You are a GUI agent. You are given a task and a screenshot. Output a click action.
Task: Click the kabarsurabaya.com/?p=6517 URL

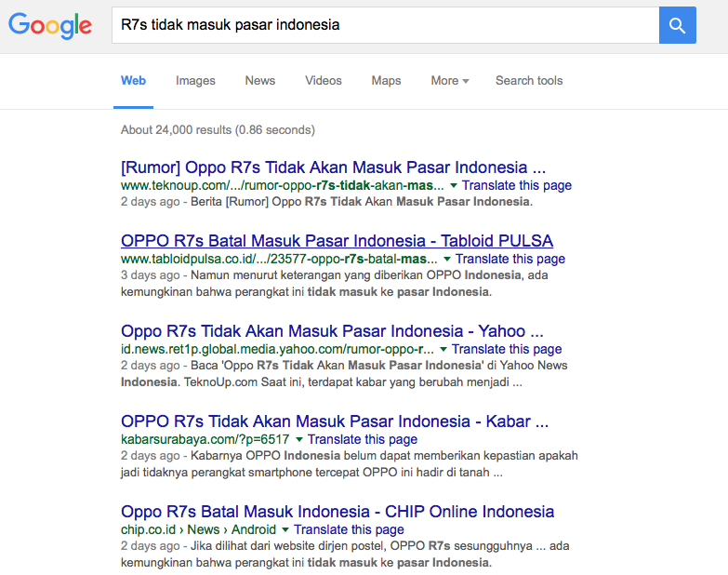(x=205, y=439)
